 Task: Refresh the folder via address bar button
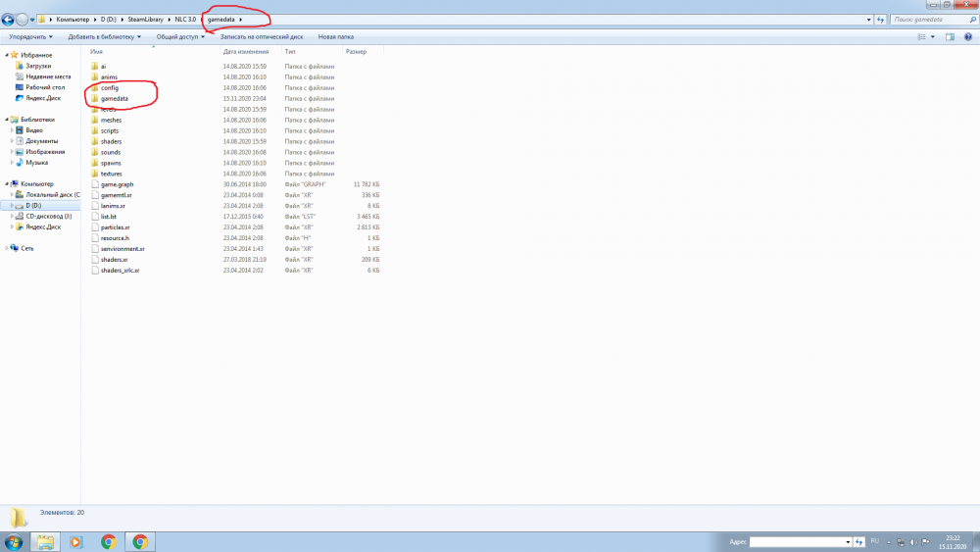click(880, 20)
